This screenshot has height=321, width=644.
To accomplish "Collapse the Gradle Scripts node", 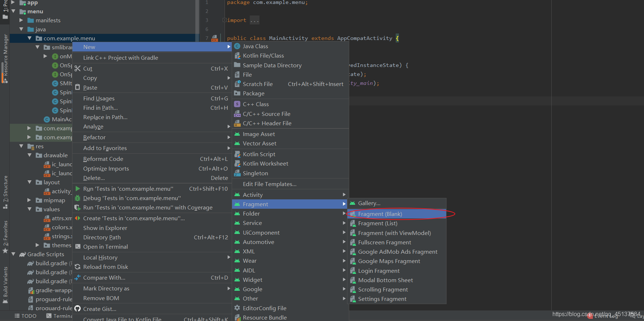I will click(13, 254).
